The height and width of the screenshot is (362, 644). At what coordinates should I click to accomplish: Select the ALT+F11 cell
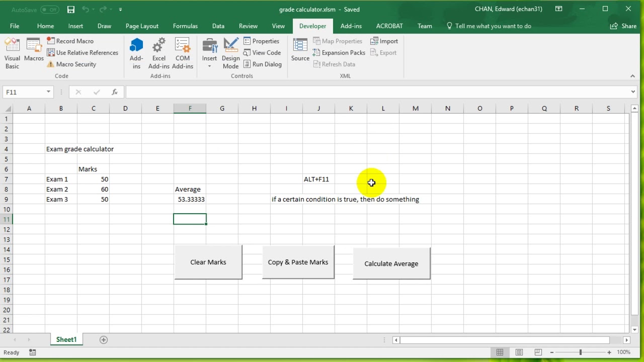pyautogui.click(x=318, y=179)
